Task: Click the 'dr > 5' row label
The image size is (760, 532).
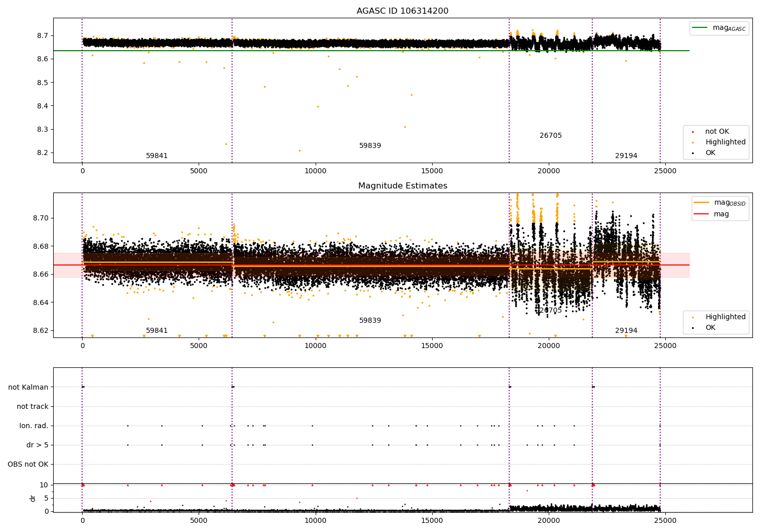Action: 37,445
